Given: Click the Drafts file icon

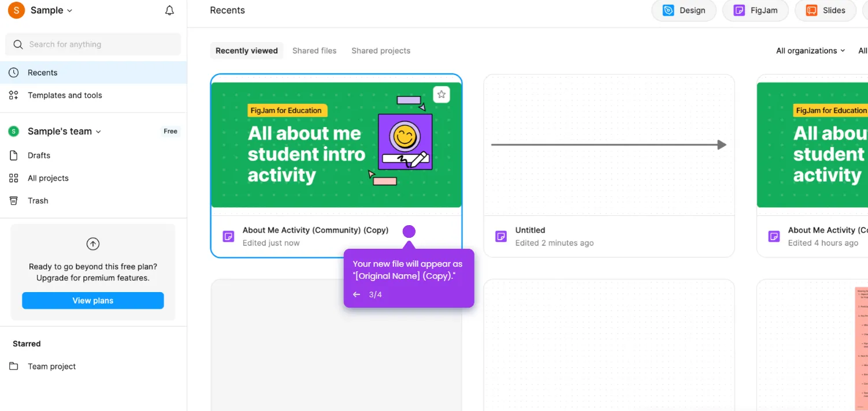Looking at the screenshot, I should click(14, 155).
